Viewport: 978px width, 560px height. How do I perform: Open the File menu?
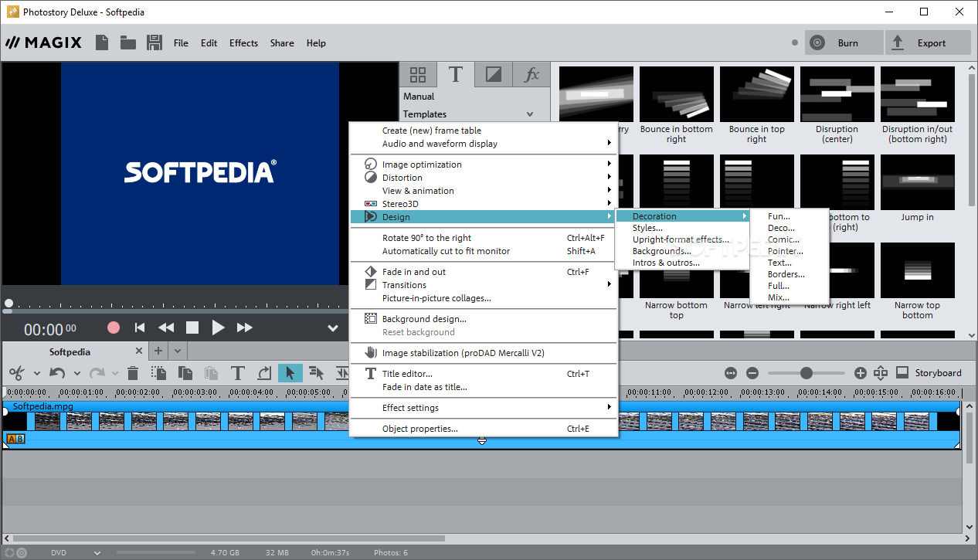point(181,43)
